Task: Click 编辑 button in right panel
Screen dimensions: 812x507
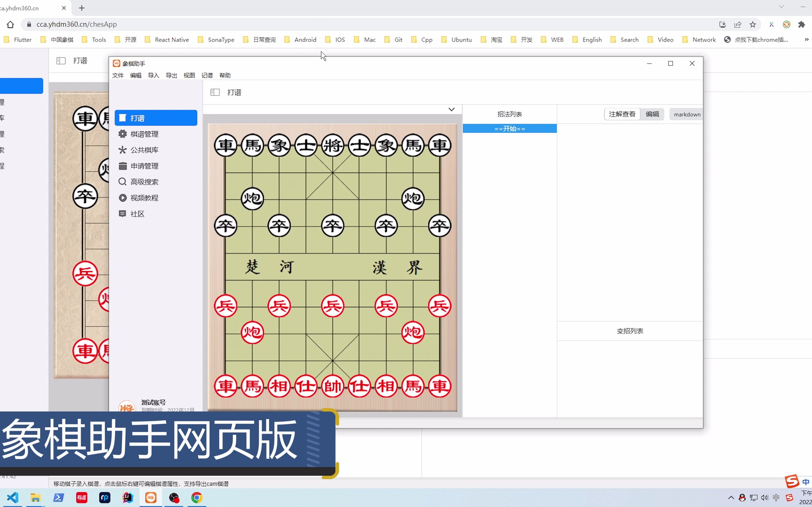Action: point(653,114)
